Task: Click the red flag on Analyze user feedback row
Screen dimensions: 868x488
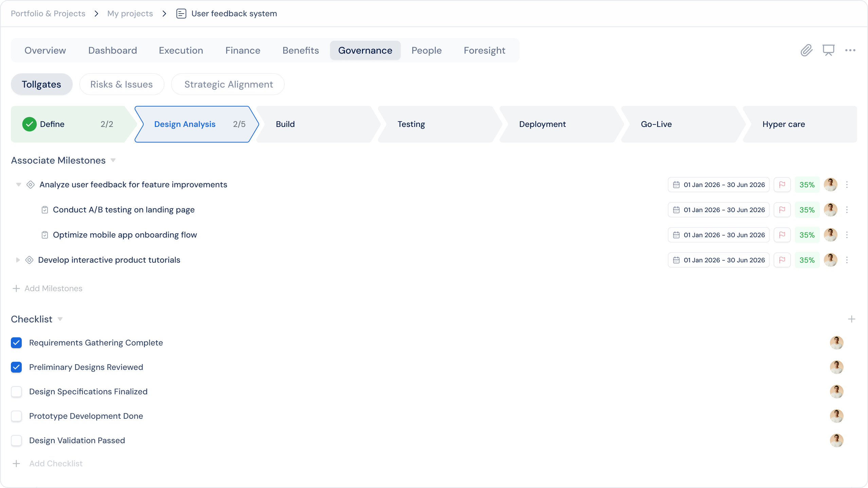Action: [x=782, y=185]
